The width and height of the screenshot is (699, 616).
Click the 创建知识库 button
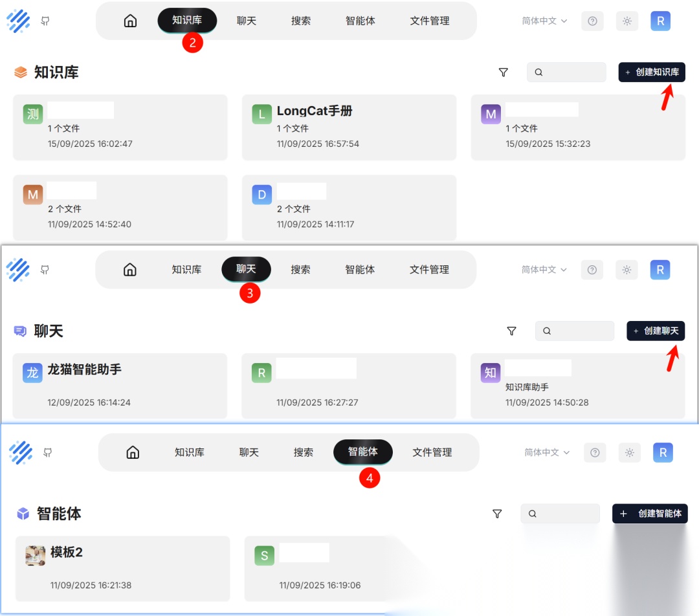[652, 72]
